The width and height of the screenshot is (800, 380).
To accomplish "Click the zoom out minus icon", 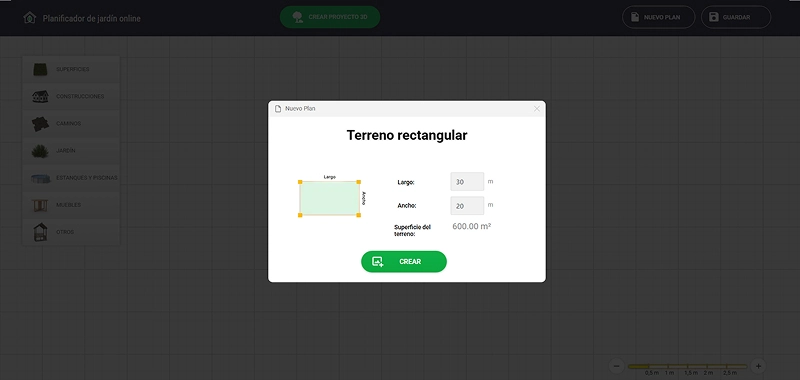I will pyautogui.click(x=616, y=366).
